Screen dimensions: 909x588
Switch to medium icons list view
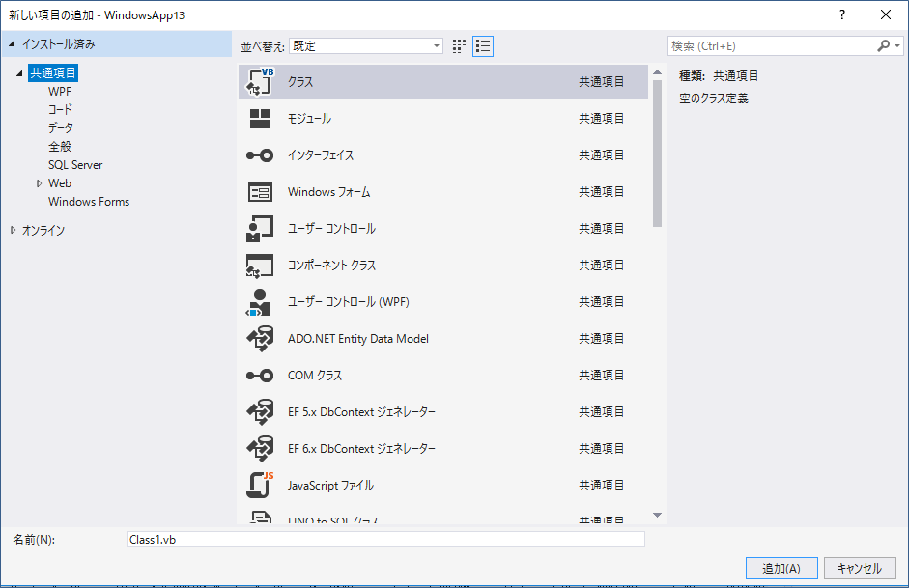pyautogui.click(x=483, y=45)
